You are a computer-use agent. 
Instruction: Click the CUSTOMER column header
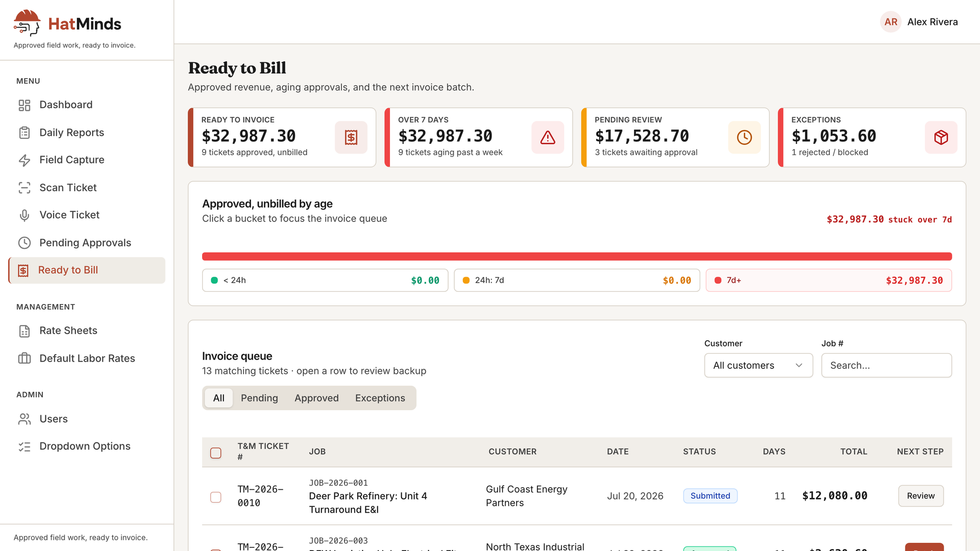[x=512, y=452]
